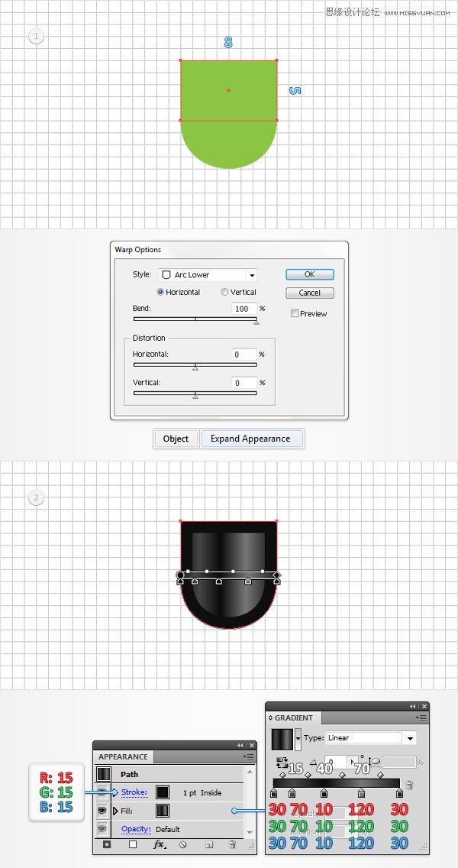Screen dimensions: 458x868
Task: Click the center point of green rectangle
Action: point(228,90)
